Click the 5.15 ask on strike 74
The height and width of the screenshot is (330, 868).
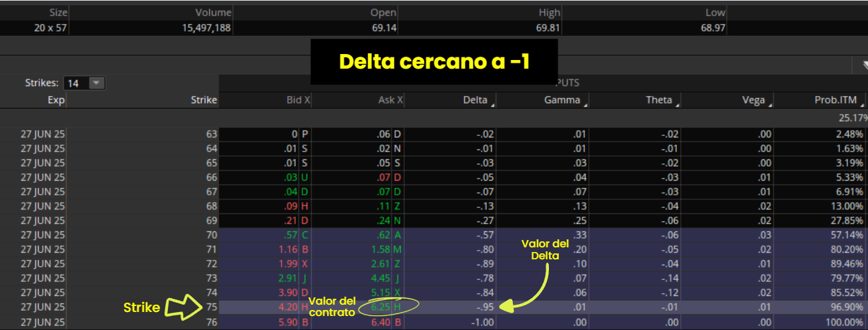381,292
